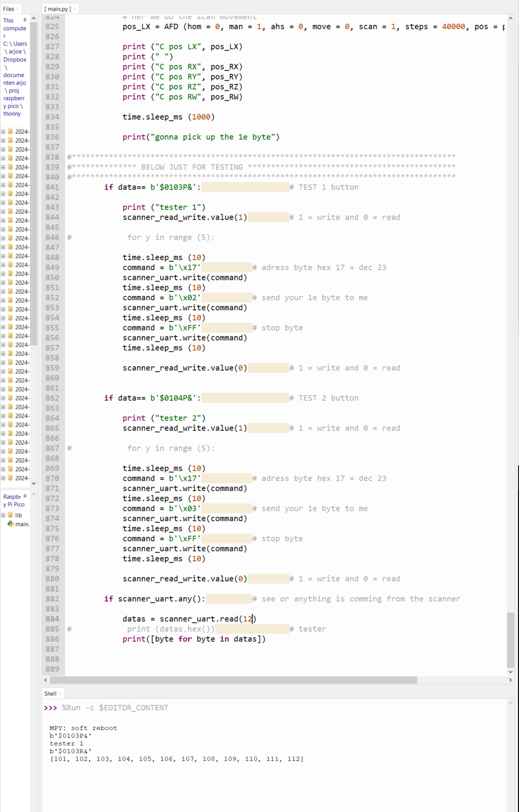Click the shell output list [101, 102, ...112]
The height and width of the screenshot is (812, 519).
pyautogui.click(x=177, y=759)
